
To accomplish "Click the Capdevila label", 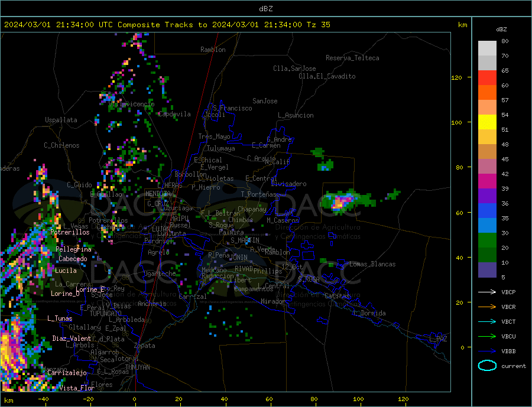I will (174, 114).
